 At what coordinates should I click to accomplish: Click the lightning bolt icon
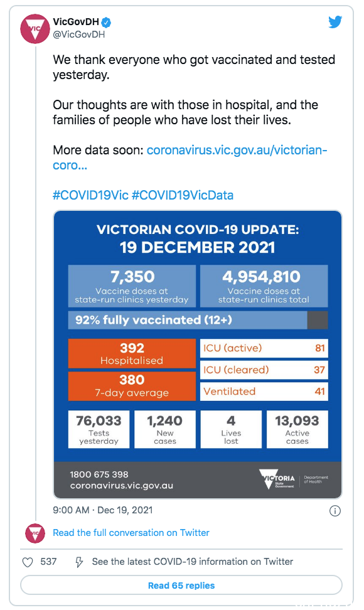[x=79, y=562]
